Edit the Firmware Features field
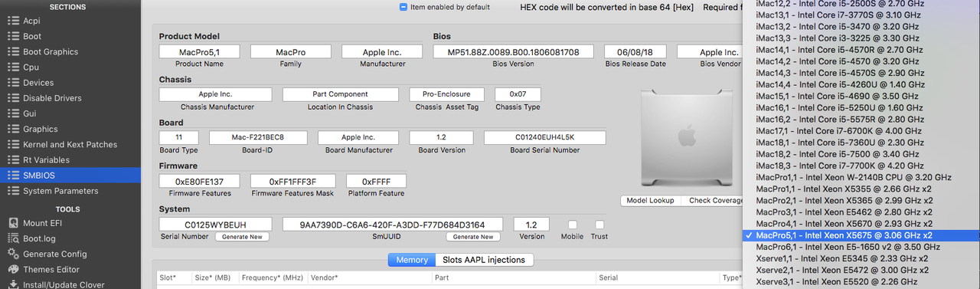Image resolution: width=980 pixels, height=289 pixels. [199, 181]
